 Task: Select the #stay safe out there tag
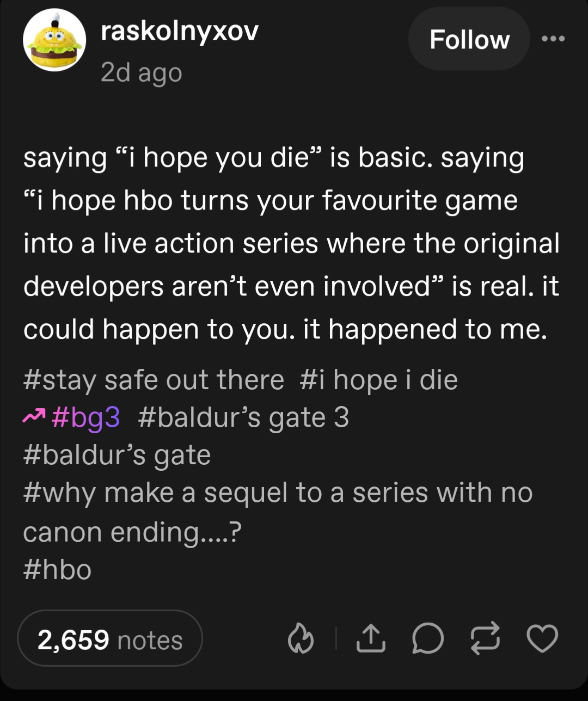point(154,380)
